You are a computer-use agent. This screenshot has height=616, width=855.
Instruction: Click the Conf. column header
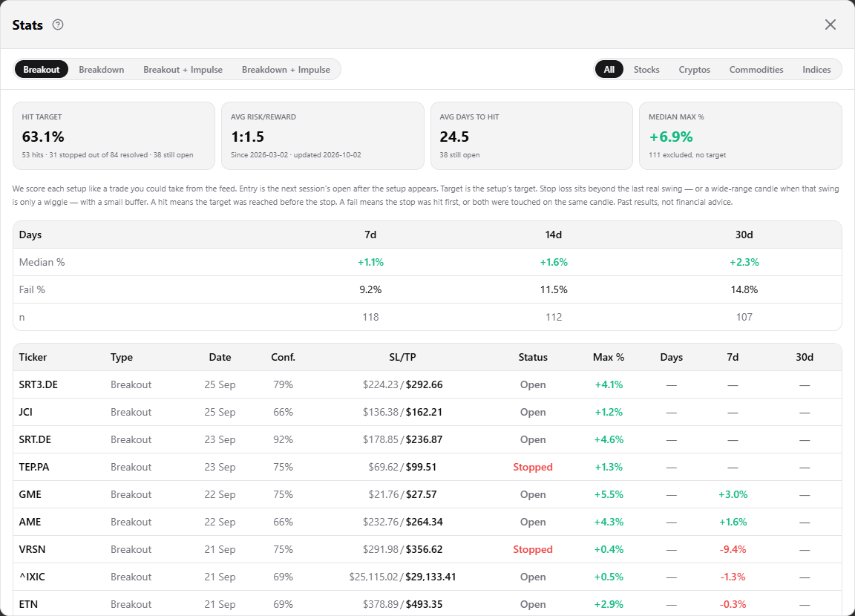tap(283, 357)
